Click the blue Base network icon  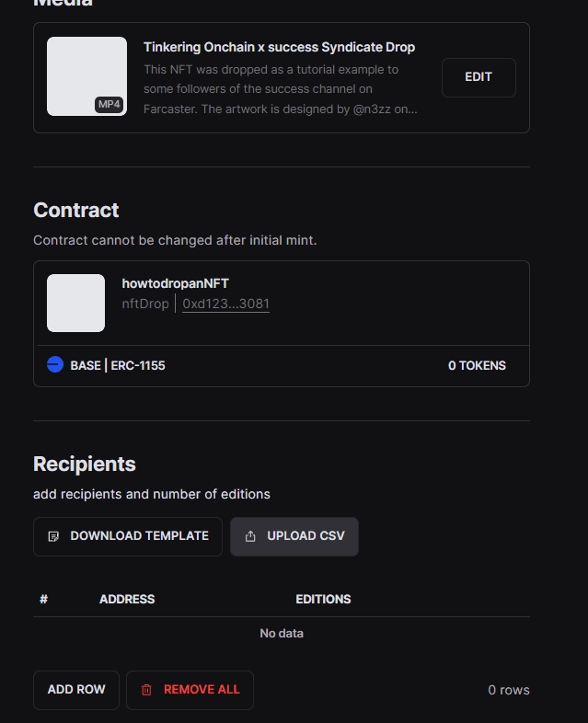(55, 364)
